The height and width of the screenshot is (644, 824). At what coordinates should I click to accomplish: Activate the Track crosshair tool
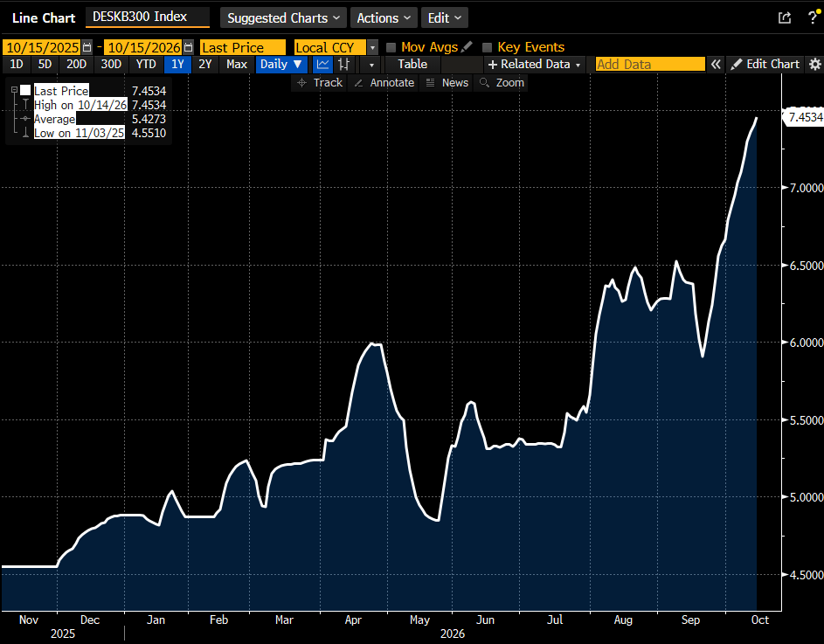320,82
